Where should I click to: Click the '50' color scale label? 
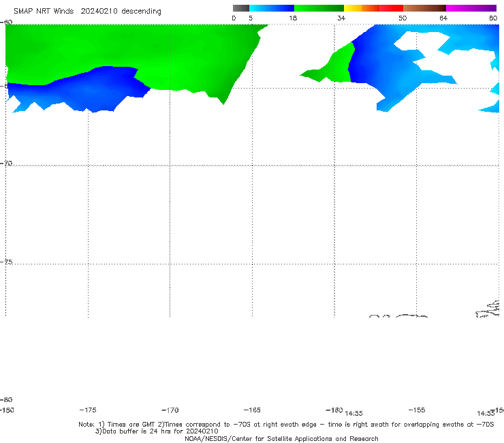pos(403,18)
